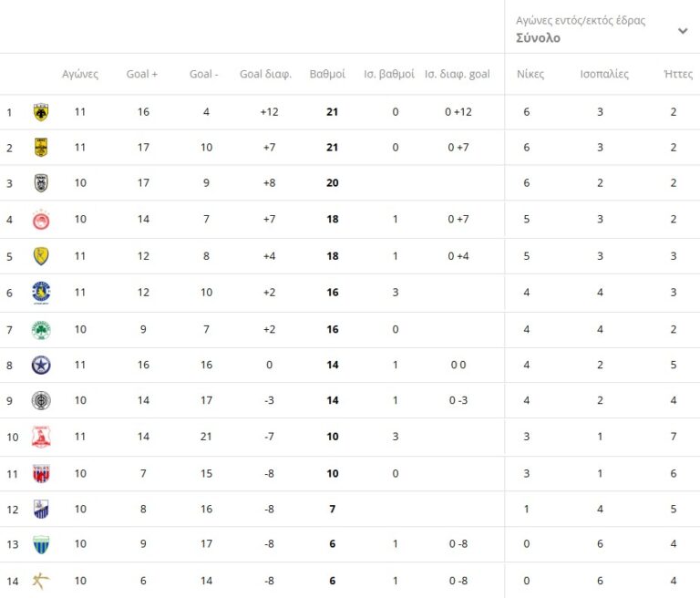Click the 'Νίκες' column header
The width and height of the screenshot is (700, 598).
(530, 74)
